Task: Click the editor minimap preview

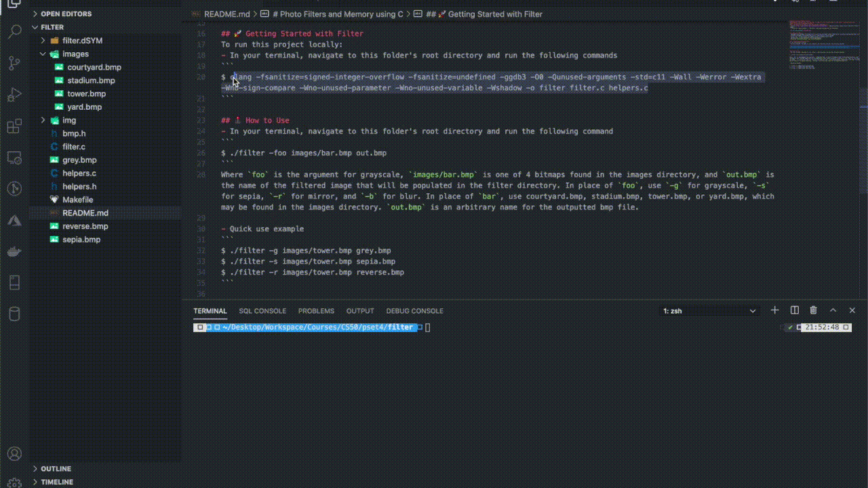Action: point(823,46)
